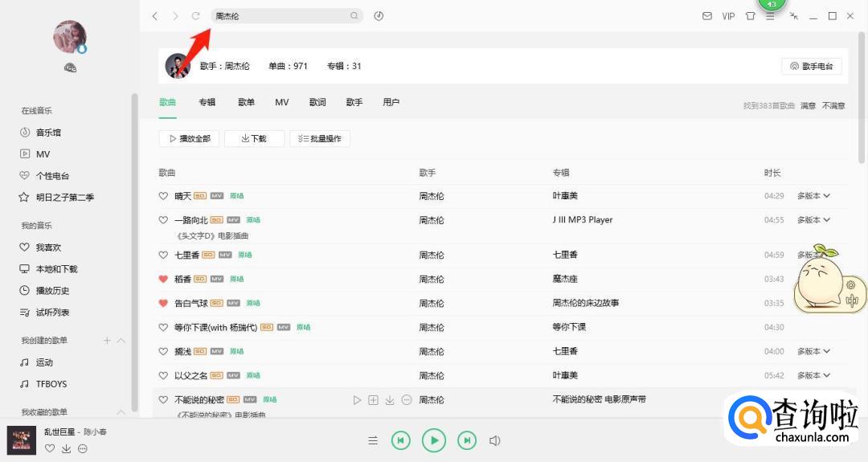Like the song 搁浅 with heart
This screenshot has height=462, width=868.
(x=163, y=351)
